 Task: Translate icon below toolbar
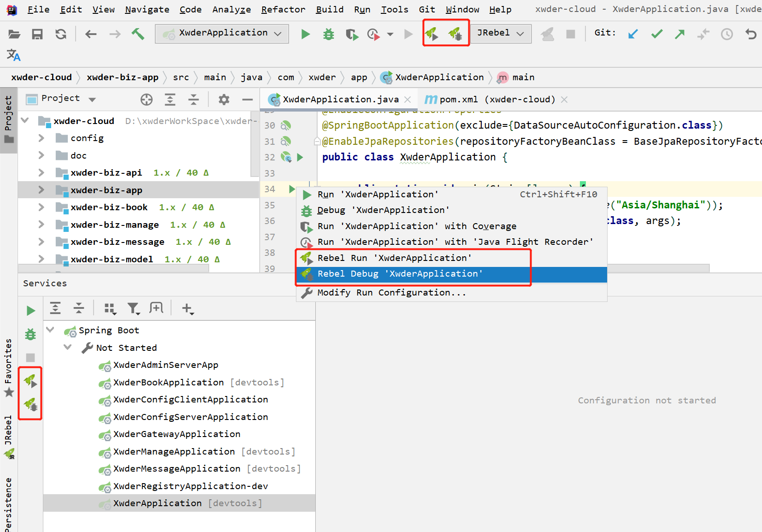(13, 55)
